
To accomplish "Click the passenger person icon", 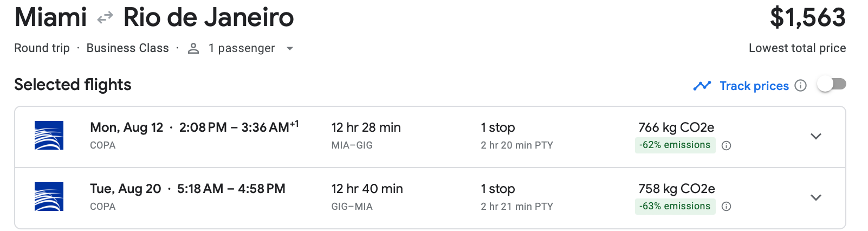I will pyautogui.click(x=193, y=48).
